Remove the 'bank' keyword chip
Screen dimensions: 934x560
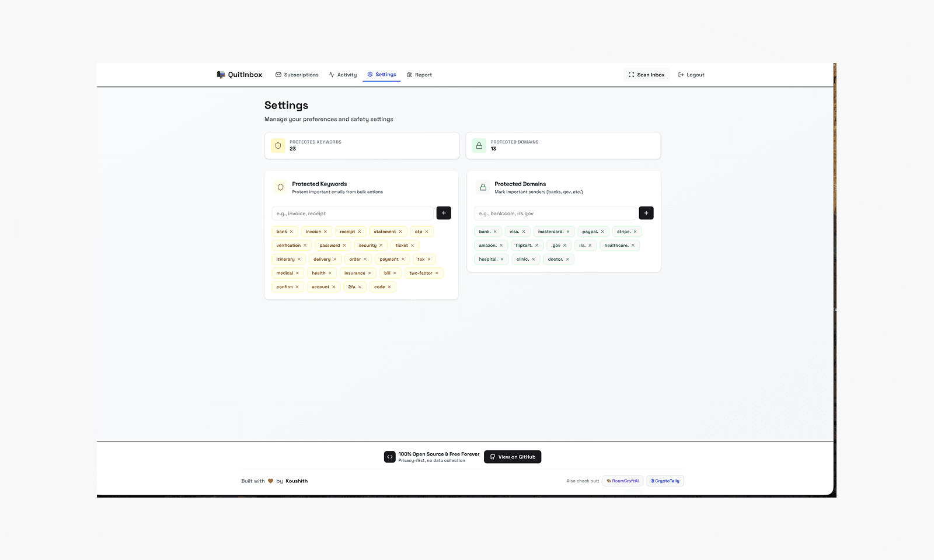coord(291,231)
